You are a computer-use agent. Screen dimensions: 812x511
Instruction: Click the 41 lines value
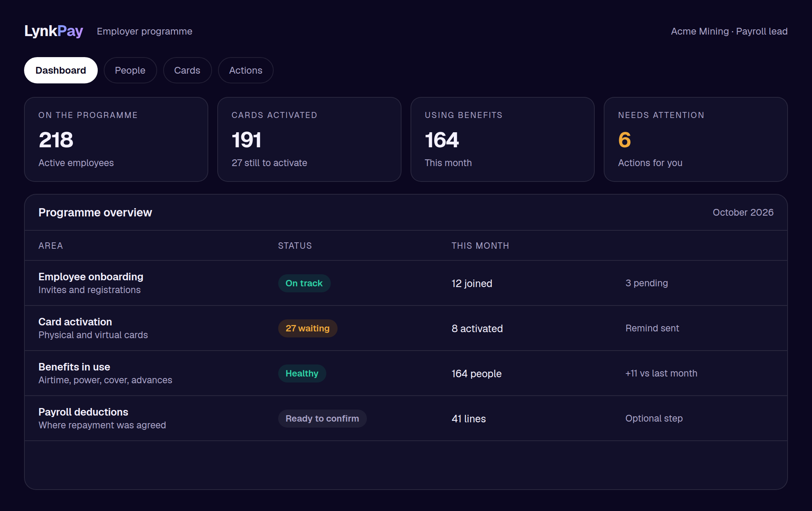point(468,419)
